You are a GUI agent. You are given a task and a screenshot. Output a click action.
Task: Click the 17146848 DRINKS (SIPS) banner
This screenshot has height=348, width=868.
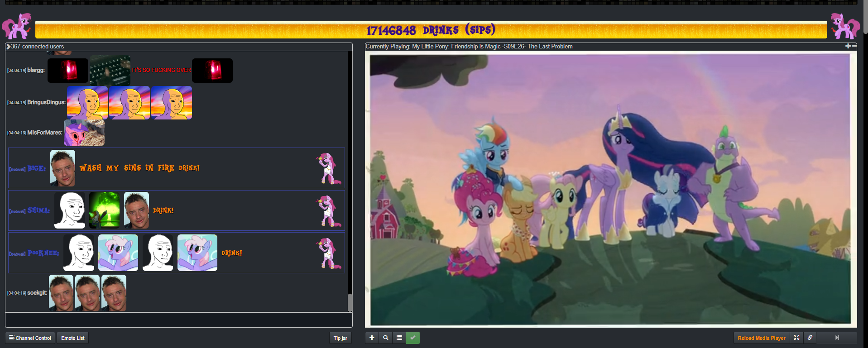coord(431,30)
